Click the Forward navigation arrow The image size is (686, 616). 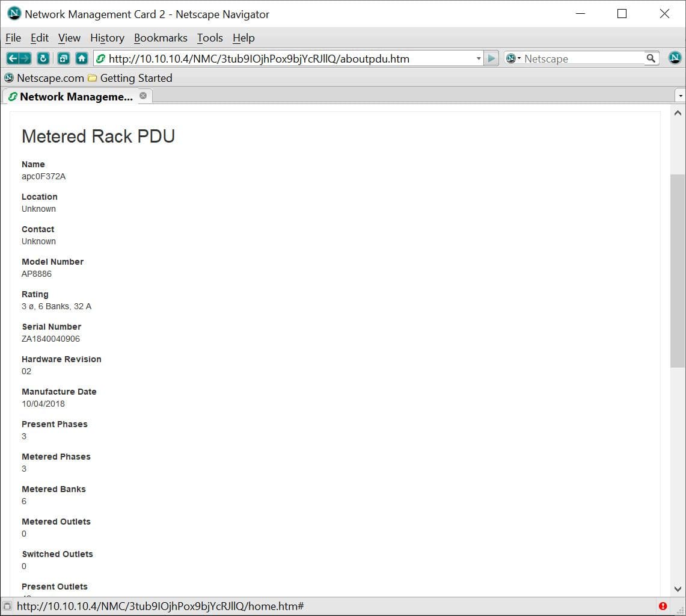25,58
